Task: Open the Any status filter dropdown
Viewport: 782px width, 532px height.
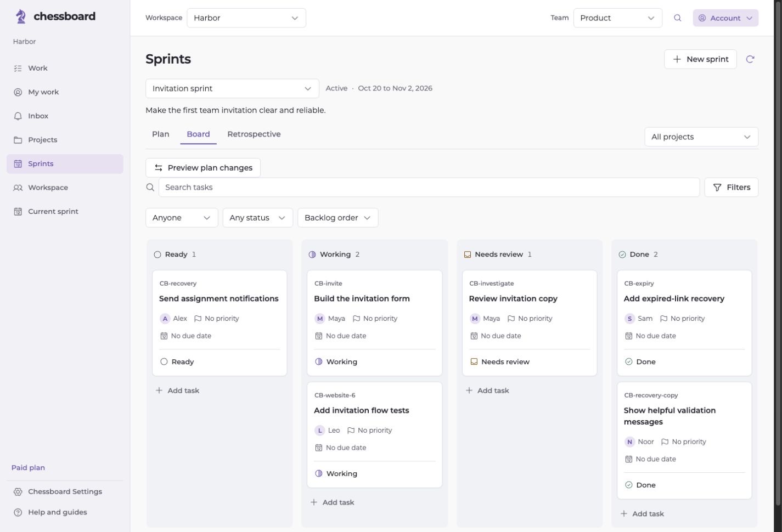Action: coord(258,218)
